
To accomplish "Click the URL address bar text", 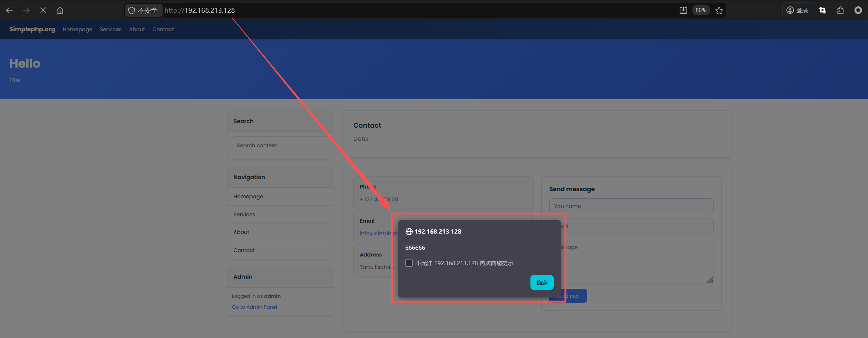I will pos(200,11).
